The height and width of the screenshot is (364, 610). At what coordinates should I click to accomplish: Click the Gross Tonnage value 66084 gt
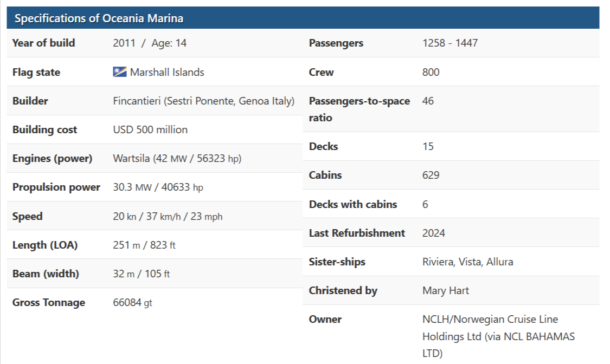132,303
